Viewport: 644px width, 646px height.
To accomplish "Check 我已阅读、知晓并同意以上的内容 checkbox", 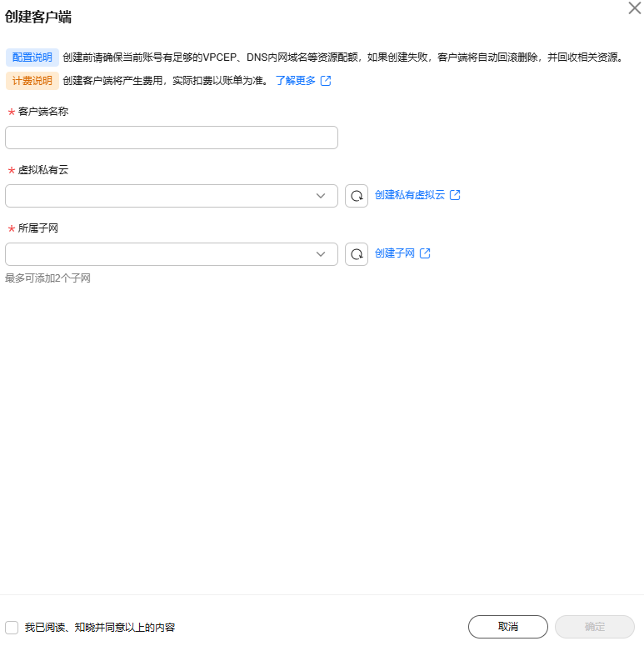I will [12, 628].
